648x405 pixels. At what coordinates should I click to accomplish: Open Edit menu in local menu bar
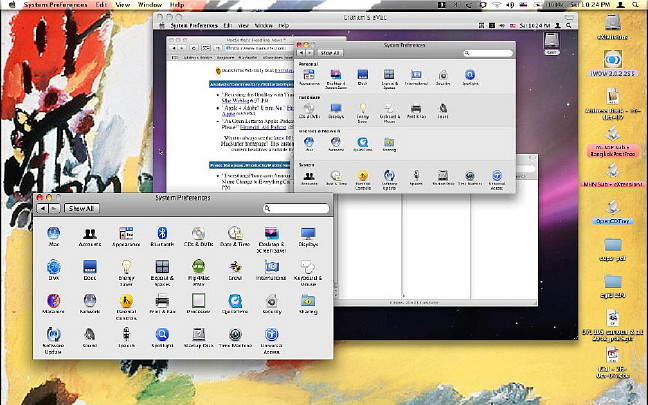(x=101, y=5)
